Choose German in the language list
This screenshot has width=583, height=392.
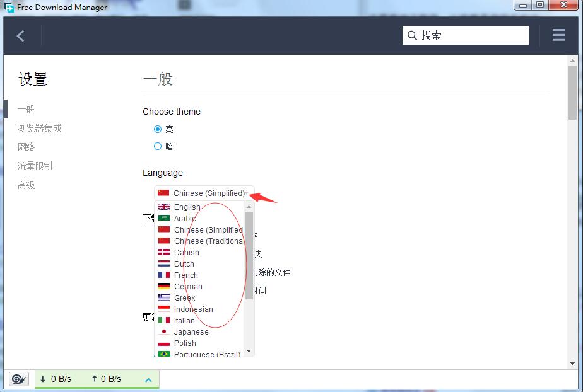pyautogui.click(x=188, y=286)
